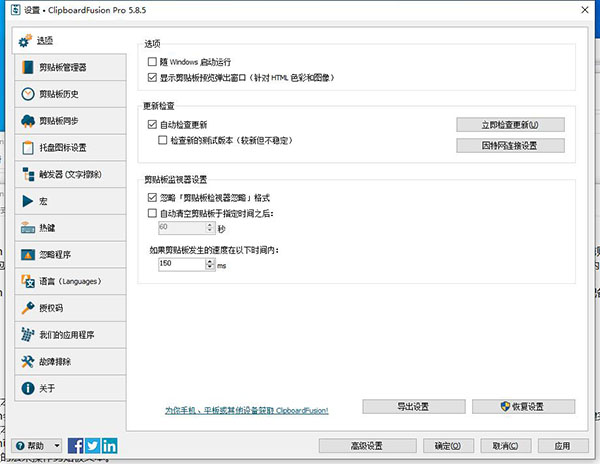Click the clock icon for 剪贴板历史
The height and width of the screenshot is (464, 600).
[28, 94]
